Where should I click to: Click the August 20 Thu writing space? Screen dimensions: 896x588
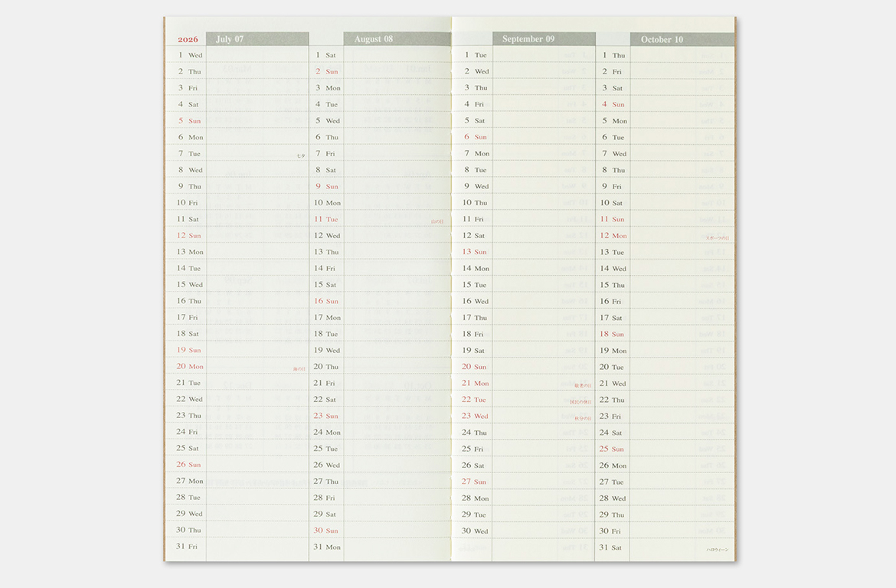(397, 366)
